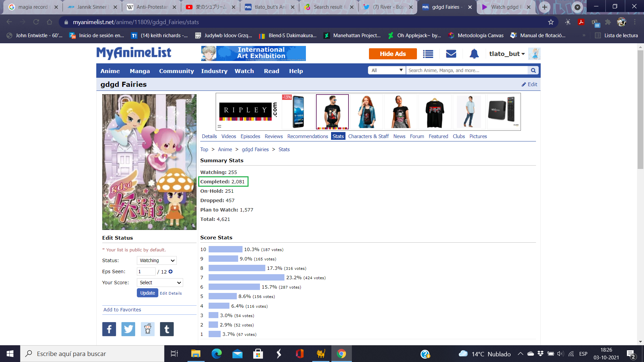Open the Characters & Staff tab
644x362 pixels.
point(368,136)
